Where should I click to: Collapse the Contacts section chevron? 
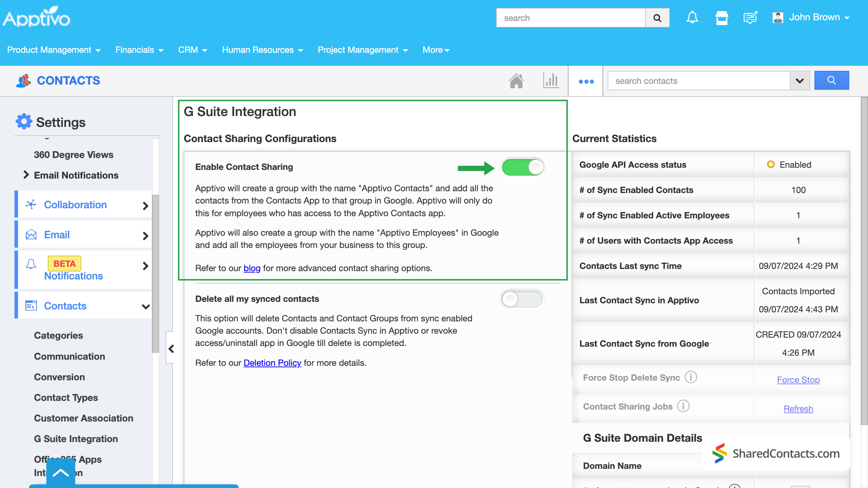(145, 307)
